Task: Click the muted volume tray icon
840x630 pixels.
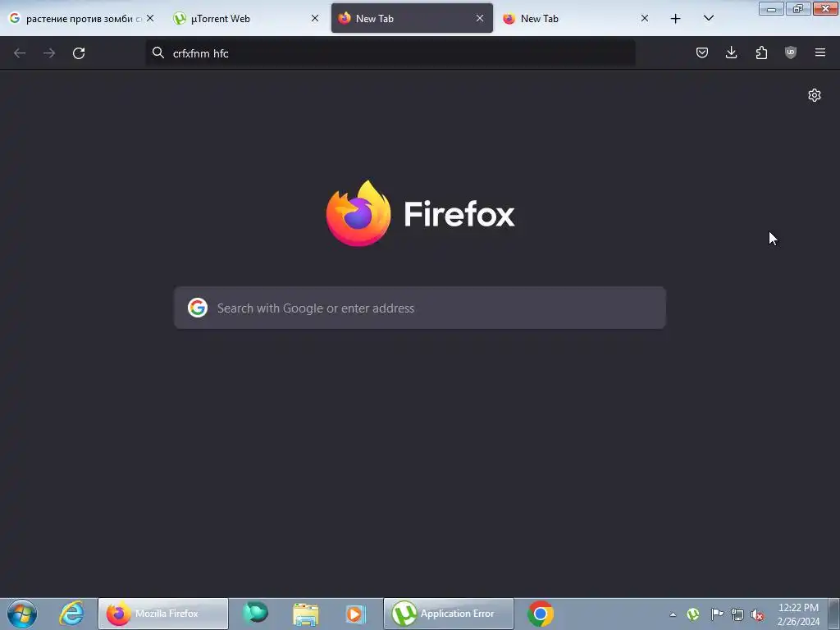Action: [x=757, y=614]
